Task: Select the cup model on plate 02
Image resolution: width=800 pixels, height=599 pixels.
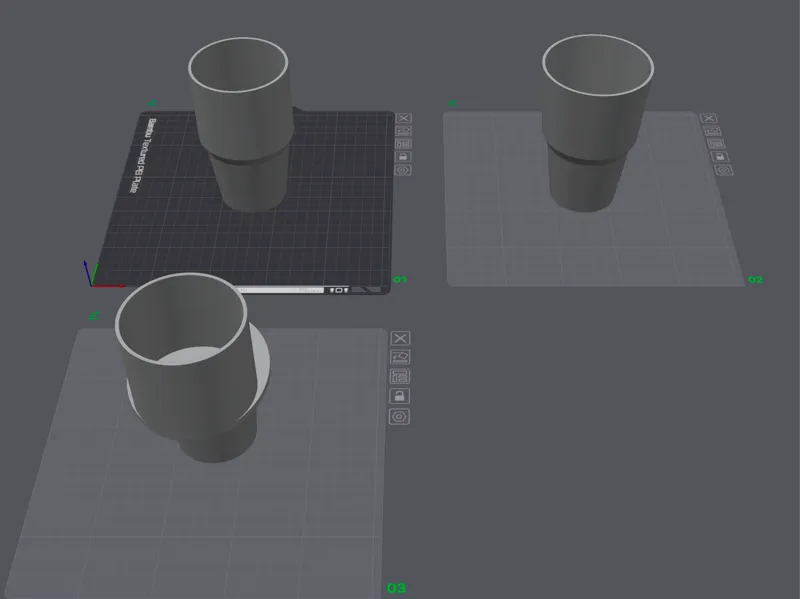Action: 594,125
